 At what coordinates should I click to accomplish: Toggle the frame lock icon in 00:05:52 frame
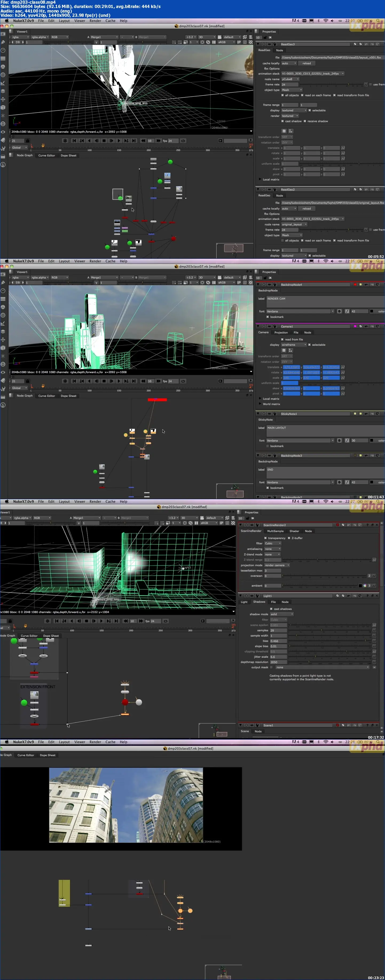coord(27,141)
